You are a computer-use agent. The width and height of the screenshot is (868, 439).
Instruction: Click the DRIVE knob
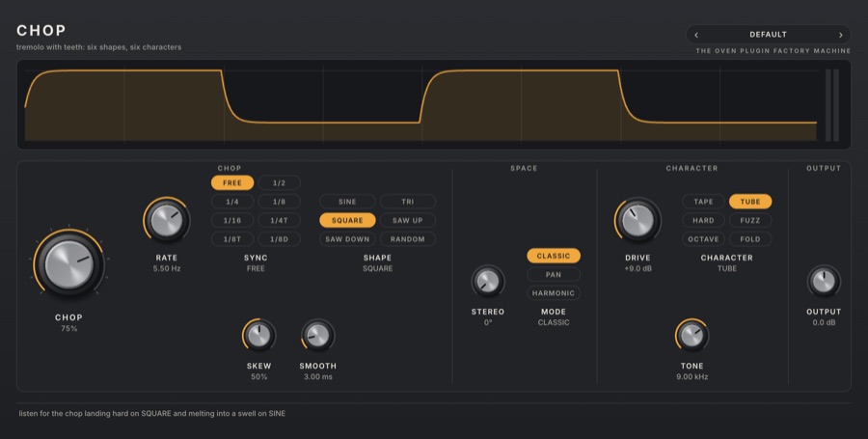637,220
